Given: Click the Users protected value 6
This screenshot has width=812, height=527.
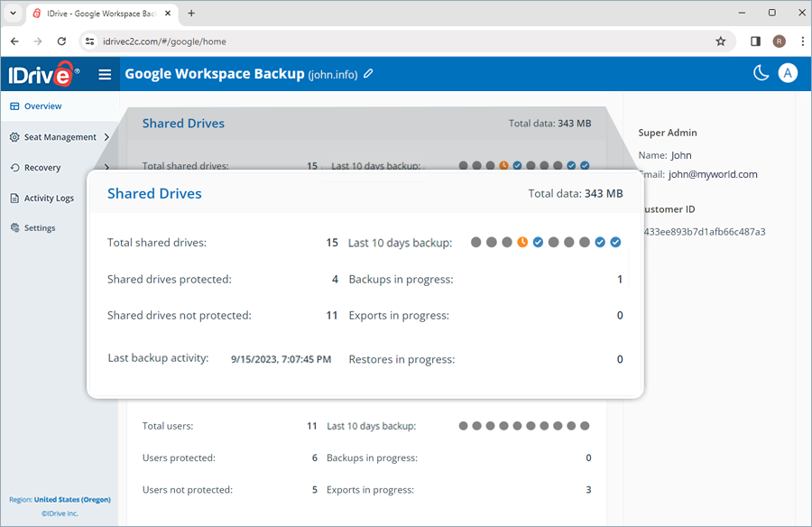Looking at the screenshot, I should (x=314, y=458).
